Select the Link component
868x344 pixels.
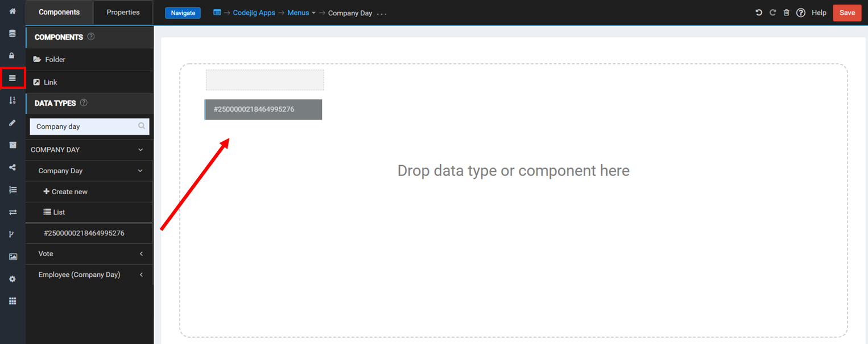[x=89, y=83]
